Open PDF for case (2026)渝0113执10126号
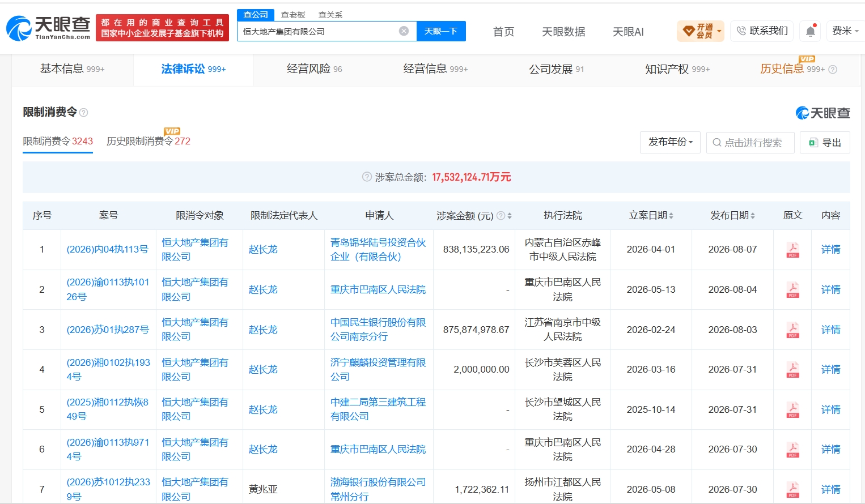 coord(792,290)
